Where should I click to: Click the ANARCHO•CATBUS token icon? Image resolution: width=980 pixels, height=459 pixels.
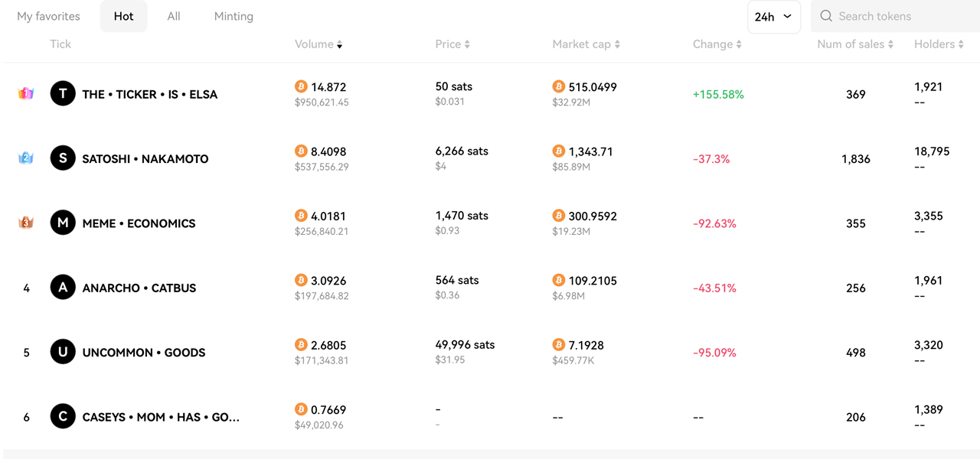[62, 287]
